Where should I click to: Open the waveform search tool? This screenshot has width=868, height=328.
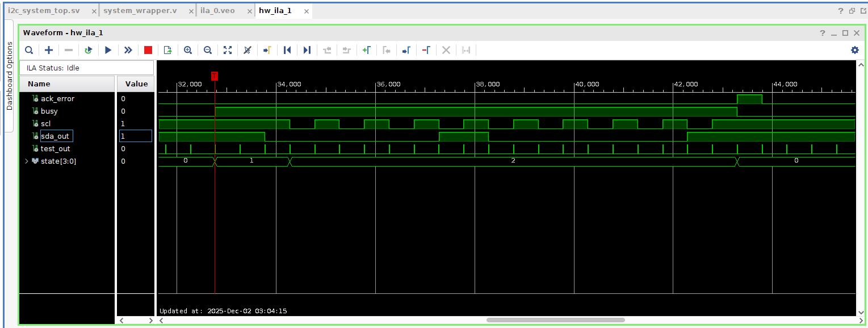[29, 50]
